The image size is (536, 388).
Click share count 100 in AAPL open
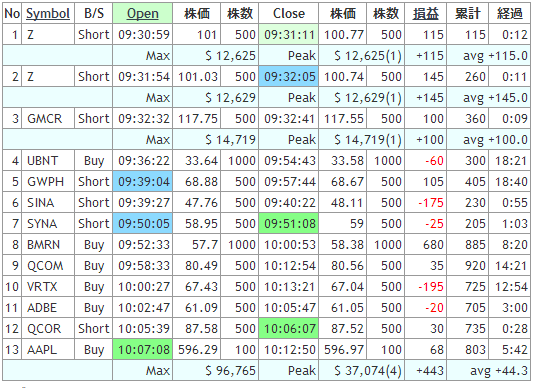(x=240, y=350)
